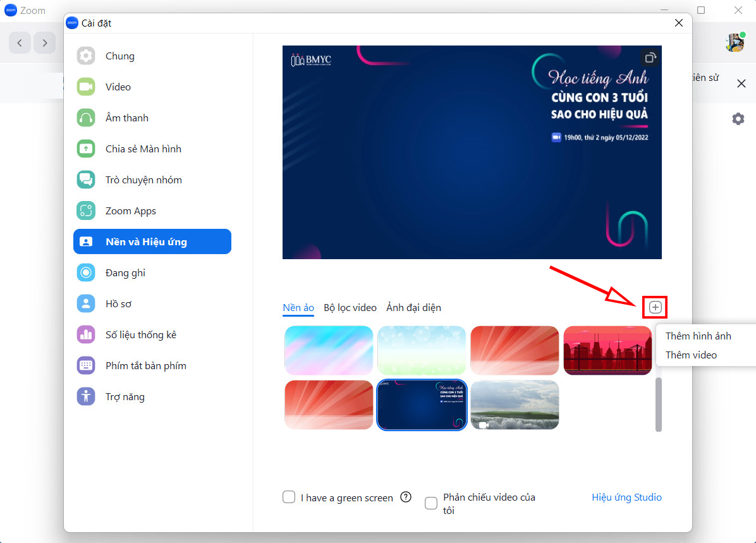The width and height of the screenshot is (756, 543).
Task: Select the red rays background in top row
Action: pyautogui.click(x=515, y=350)
